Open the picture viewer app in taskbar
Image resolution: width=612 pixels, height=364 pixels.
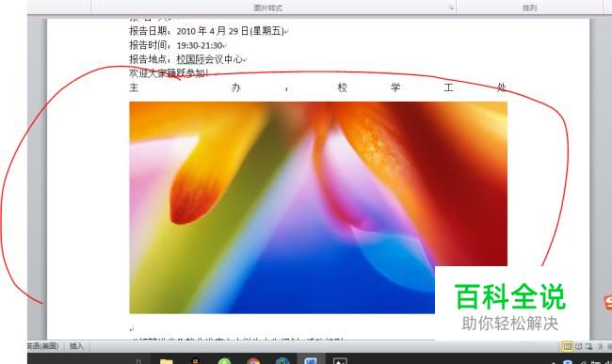click(x=340, y=361)
